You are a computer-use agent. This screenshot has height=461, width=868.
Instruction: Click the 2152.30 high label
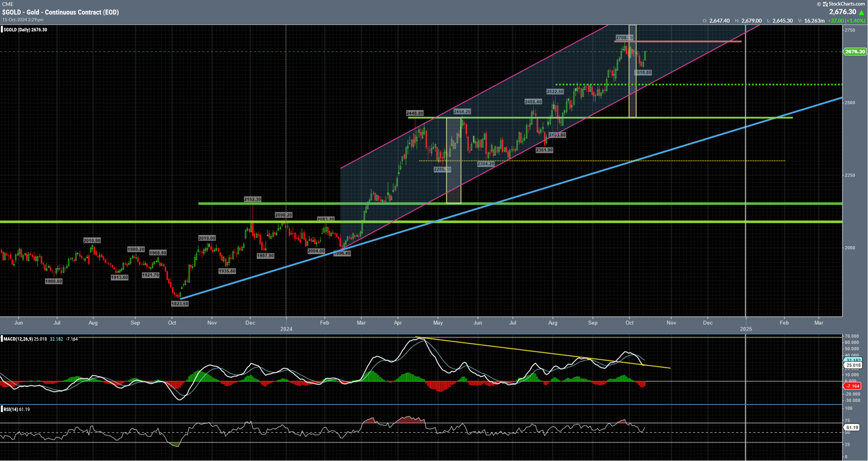click(x=252, y=199)
